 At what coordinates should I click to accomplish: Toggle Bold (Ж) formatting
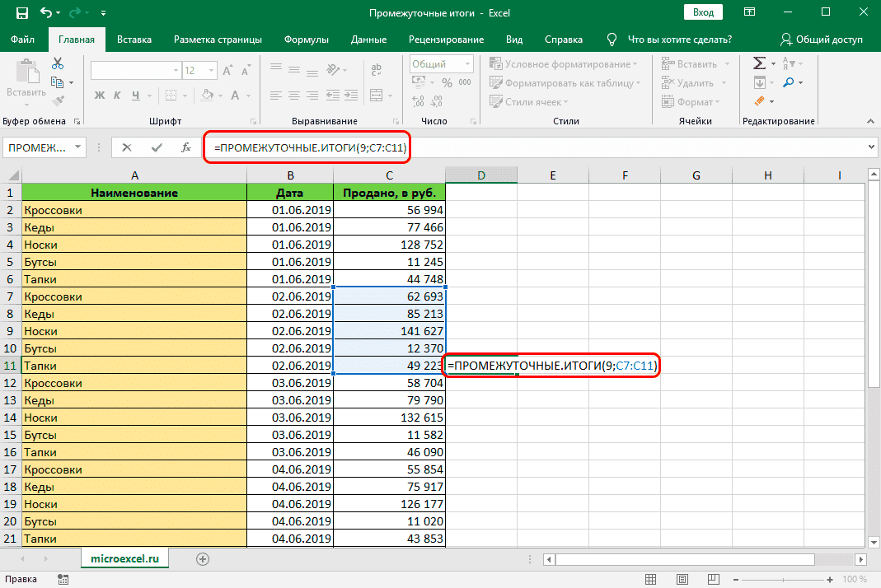point(100,95)
